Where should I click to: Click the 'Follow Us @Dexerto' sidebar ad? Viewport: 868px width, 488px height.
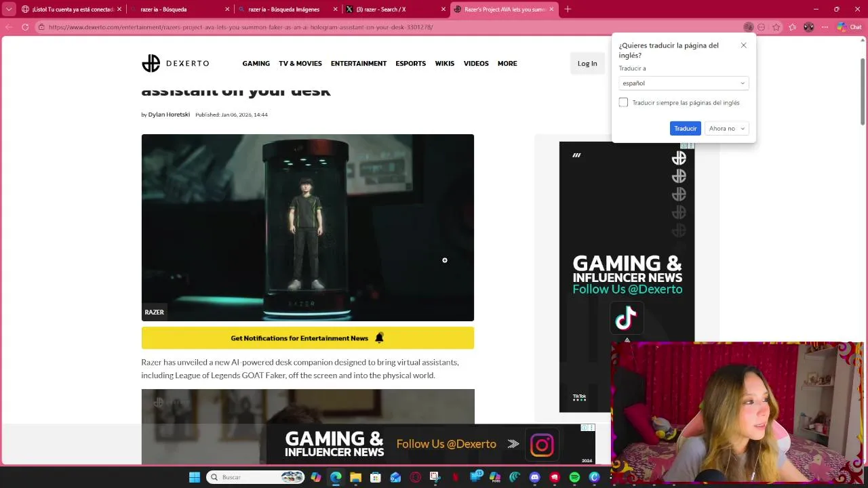(627, 277)
